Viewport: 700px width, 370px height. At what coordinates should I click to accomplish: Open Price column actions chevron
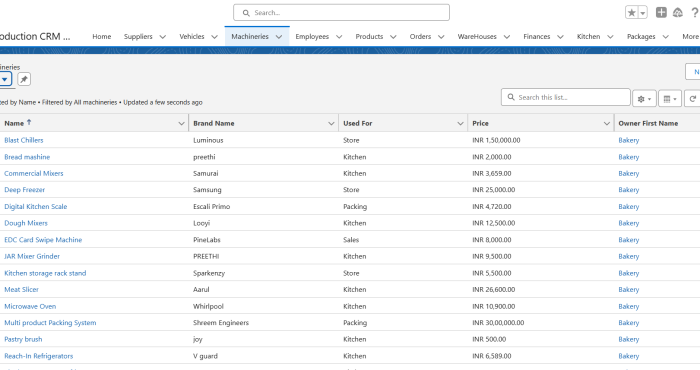607,123
